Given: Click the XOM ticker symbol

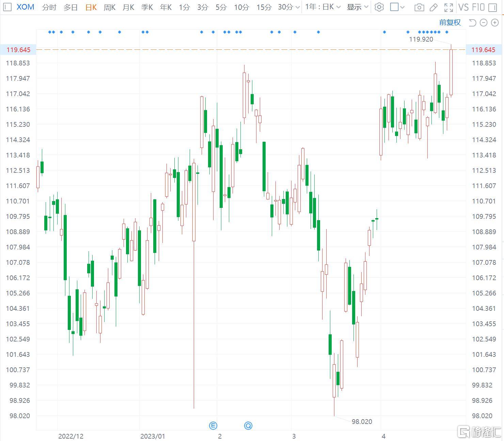Looking at the screenshot, I should tap(26, 7).
